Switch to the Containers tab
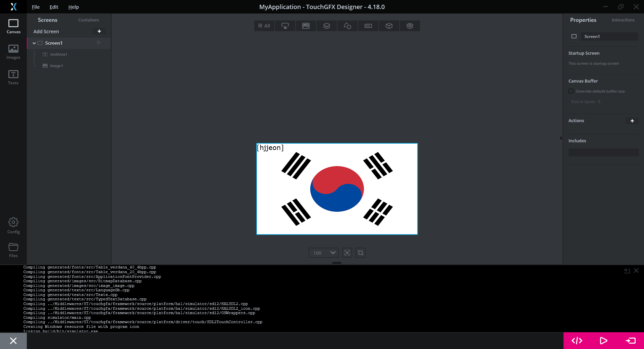The height and width of the screenshot is (349, 644). pos(89,20)
